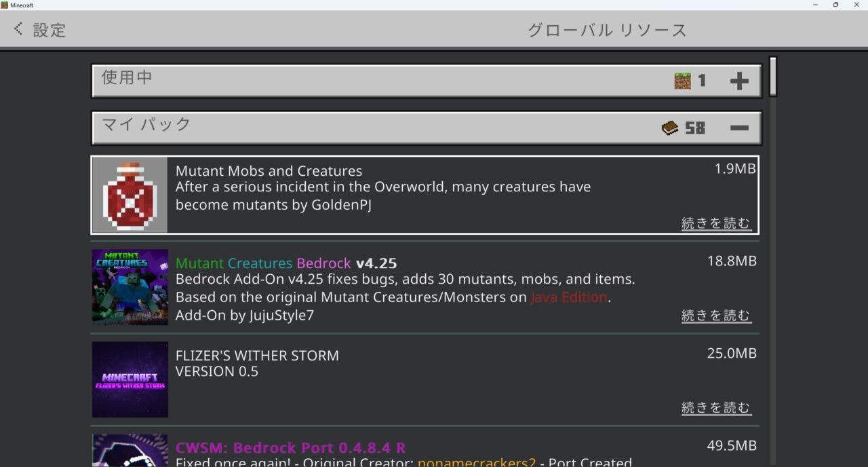This screenshot has height=467, width=868.
Task: Collapse the マイ パック section with minus icon
Action: 739,128
